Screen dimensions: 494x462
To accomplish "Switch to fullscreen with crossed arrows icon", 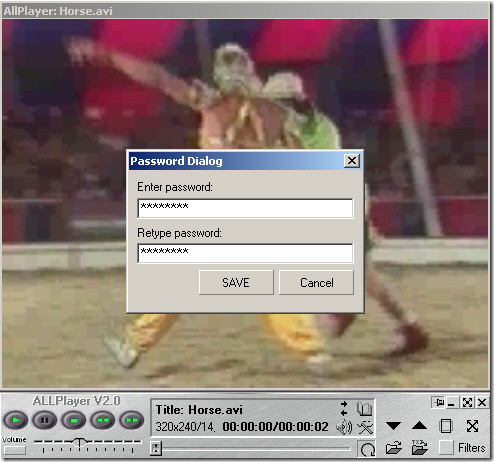I will (x=472, y=426).
